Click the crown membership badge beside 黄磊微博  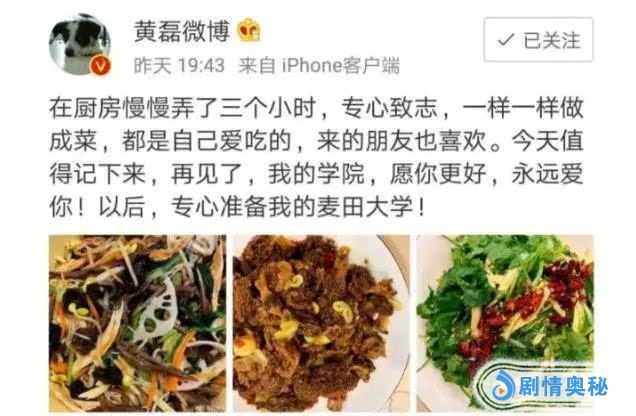point(249,30)
